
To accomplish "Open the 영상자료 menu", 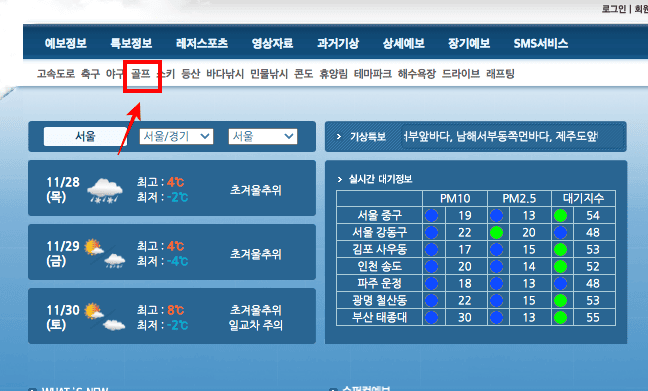I will 272,43.
